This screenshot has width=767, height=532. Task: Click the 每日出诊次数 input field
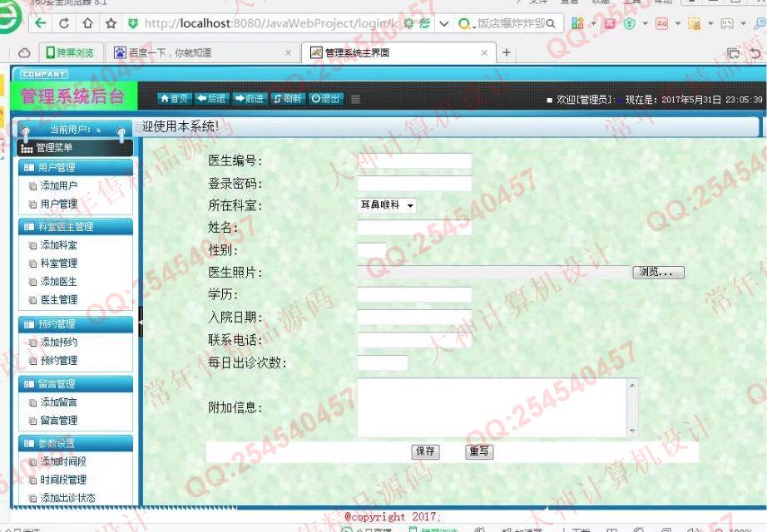[383, 362]
